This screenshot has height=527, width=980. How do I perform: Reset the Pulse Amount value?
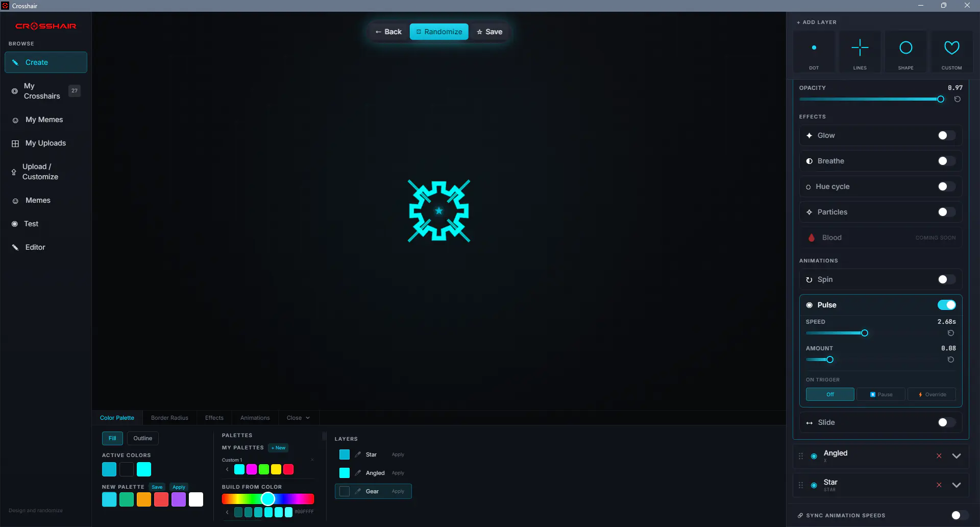pyautogui.click(x=951, y=360)
